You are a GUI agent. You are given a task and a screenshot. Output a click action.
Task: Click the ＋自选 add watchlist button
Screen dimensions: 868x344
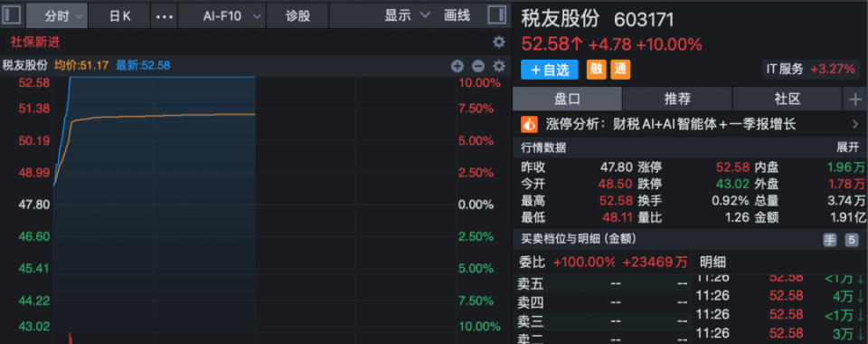tap(550, 70)
